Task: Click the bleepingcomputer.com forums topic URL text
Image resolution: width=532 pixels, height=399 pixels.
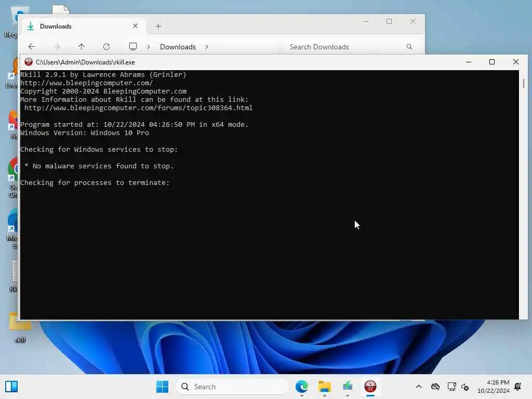Action: [x=138, y=108]
